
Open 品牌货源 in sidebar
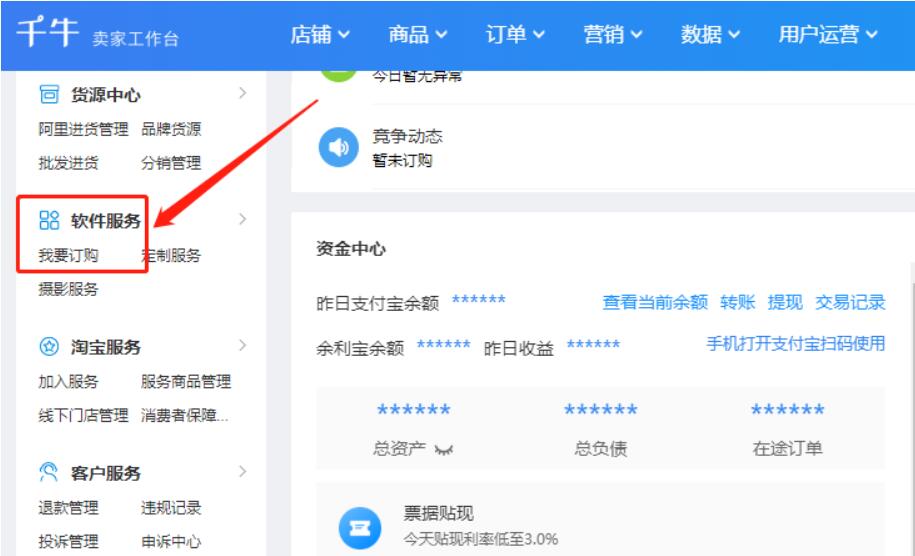point(171,129)
